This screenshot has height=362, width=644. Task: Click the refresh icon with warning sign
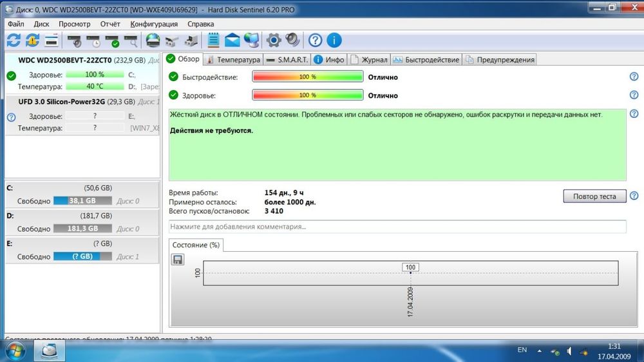pos(32,41)
